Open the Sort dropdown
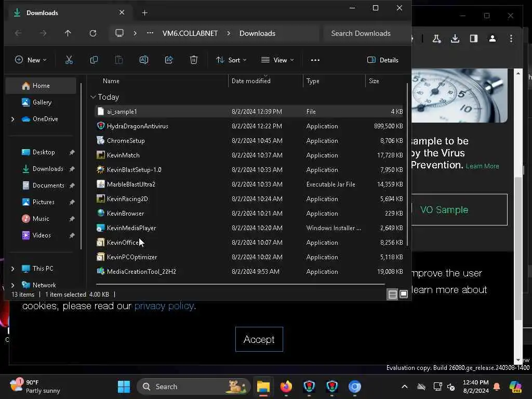This screenshot has height=399, width=532. coord(231,60)
